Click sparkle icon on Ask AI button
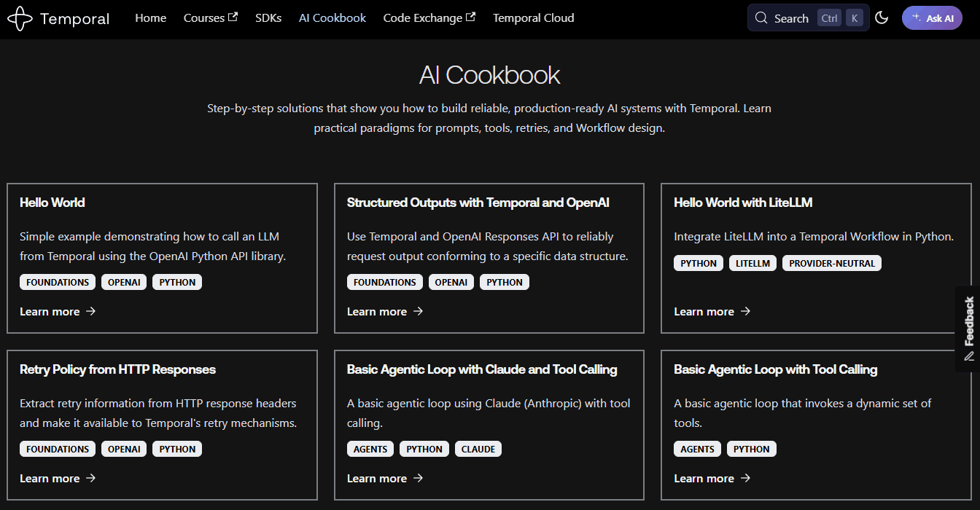This screenshot has height=510, width=980. [917, 17]
